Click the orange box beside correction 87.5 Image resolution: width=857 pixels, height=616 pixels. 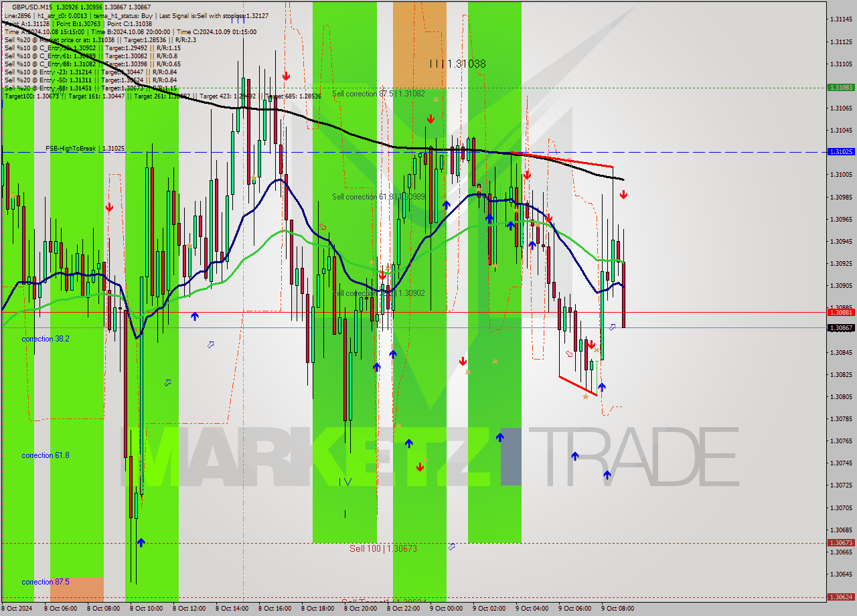pyautogui.click(x=77, y=589)
